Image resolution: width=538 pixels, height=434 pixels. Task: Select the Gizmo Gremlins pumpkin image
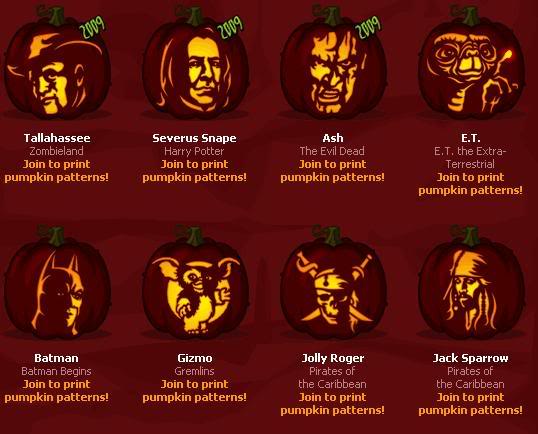[x=196, y=283]
